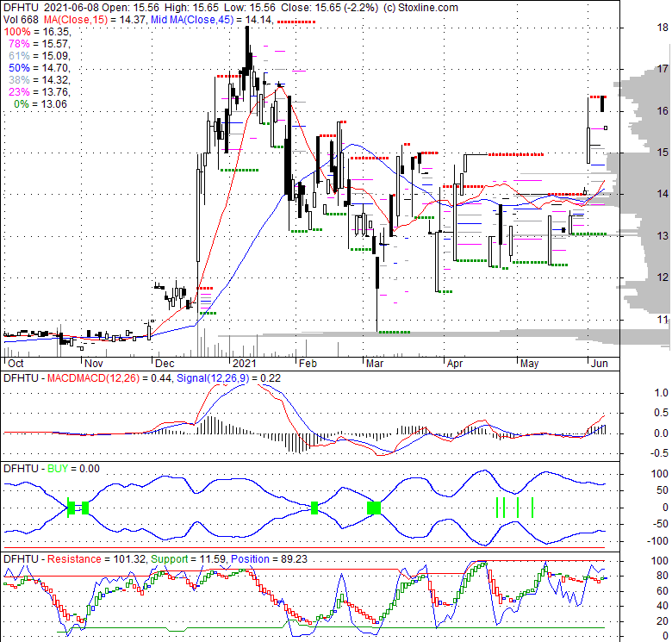Click the -100 label on BUY panel axis

click(x=658, y=541)
